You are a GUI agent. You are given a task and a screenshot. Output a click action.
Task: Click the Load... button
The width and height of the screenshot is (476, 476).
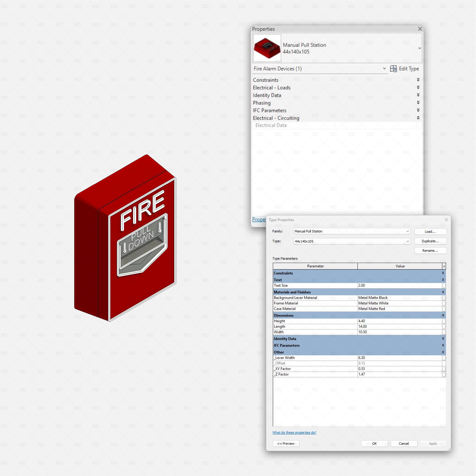(x=430, y=231)
